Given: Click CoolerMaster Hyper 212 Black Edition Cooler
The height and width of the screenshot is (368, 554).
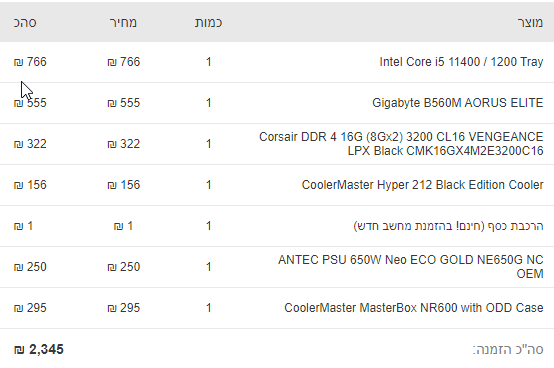Looking at the screenshot, I should [422, 185].
